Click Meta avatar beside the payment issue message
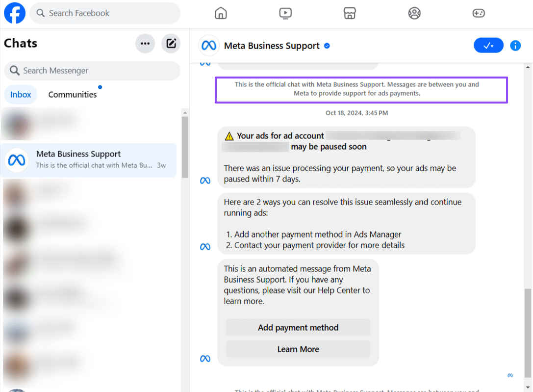 coord(205,181)
